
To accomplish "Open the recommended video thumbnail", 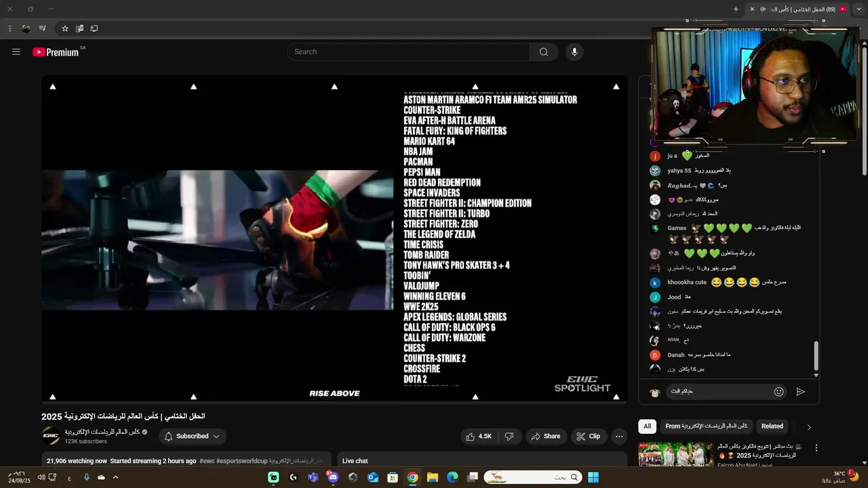I will [675, 454].
